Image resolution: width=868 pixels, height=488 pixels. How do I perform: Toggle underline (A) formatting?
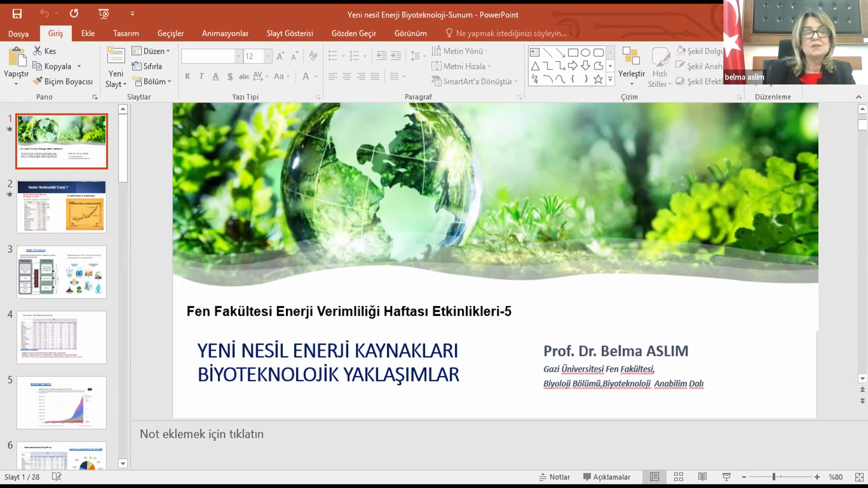pos(216,76)
